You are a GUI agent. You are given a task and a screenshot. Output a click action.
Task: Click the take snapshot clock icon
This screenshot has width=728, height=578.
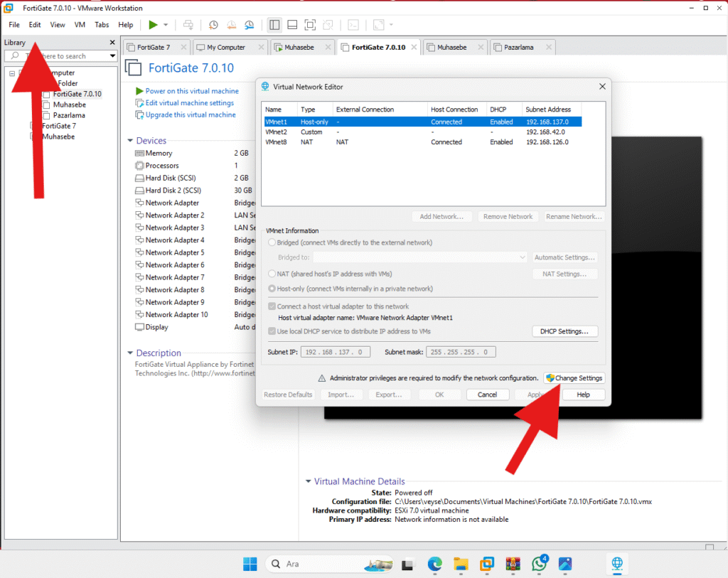point(213,25)
